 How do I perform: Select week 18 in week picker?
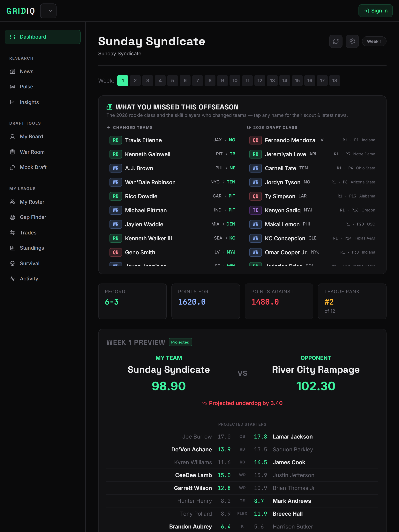point(335,81)
